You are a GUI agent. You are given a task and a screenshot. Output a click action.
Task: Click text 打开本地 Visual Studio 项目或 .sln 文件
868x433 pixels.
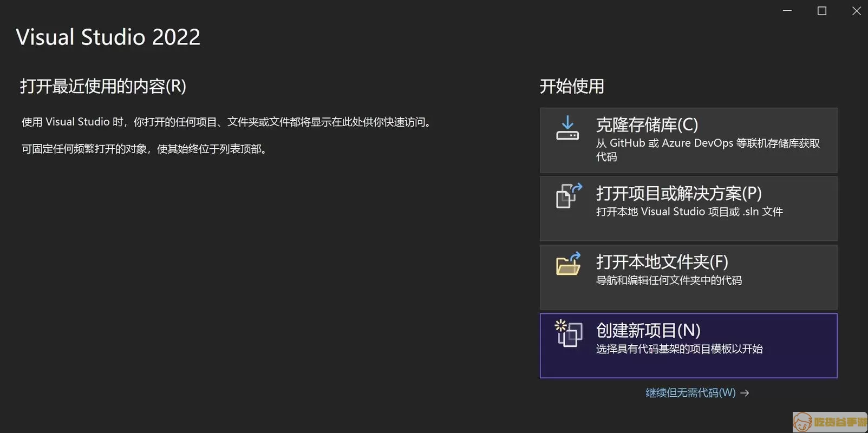coord(689,212)
